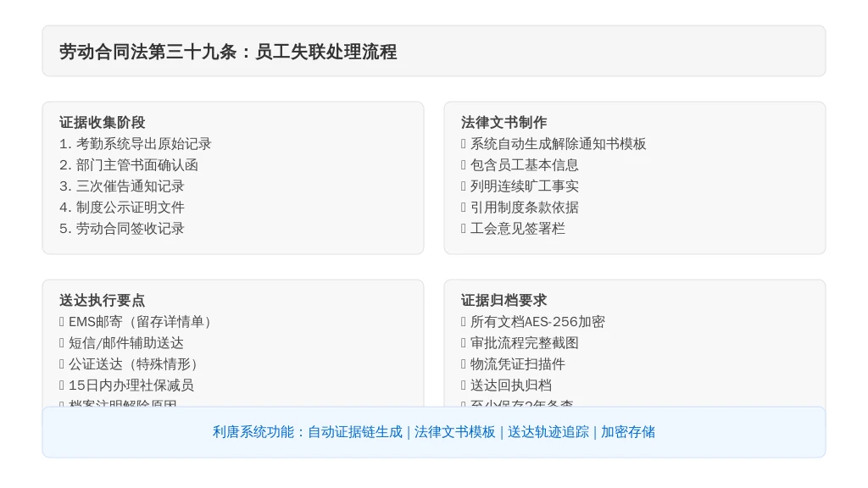Select the 证据收集阶段 section heading
The height and width of the screenshot is (488, 868).
[x=103, y=122]
